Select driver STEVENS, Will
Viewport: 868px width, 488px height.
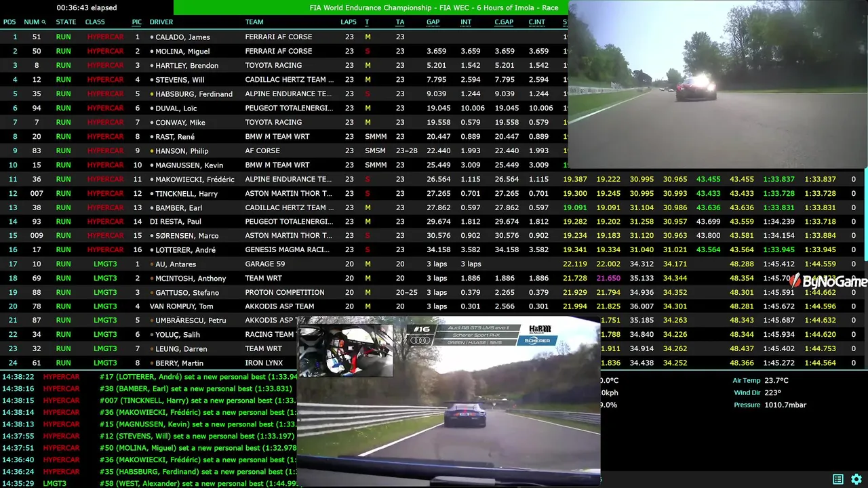point(181,80)
